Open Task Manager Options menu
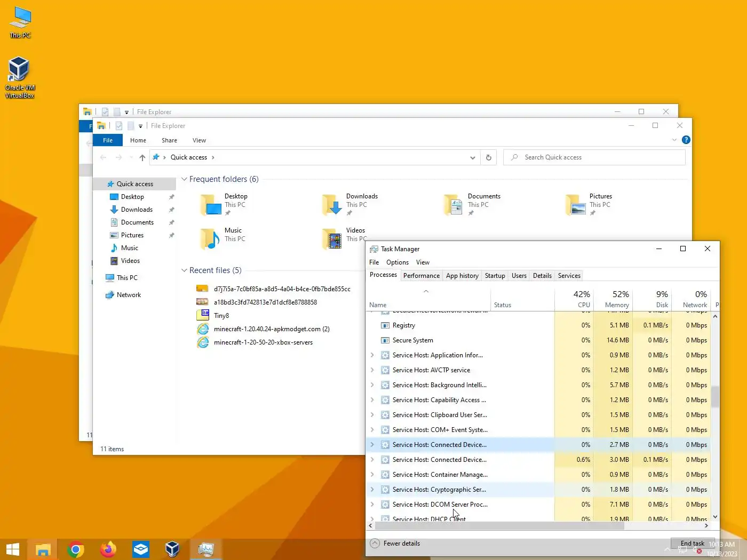This screenshot has height=560, width=747. coord(398,262)
